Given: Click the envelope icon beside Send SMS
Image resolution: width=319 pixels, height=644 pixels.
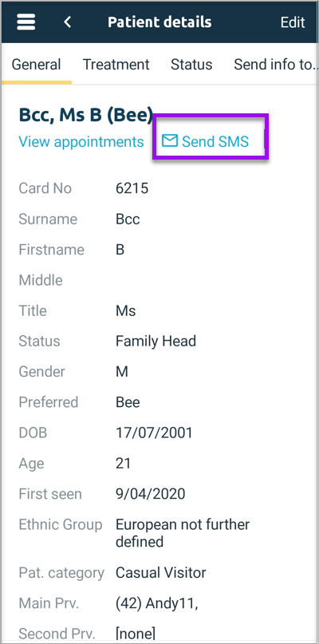Looking at the screenshot, I should pyautogui.click(x=170, y=141).
